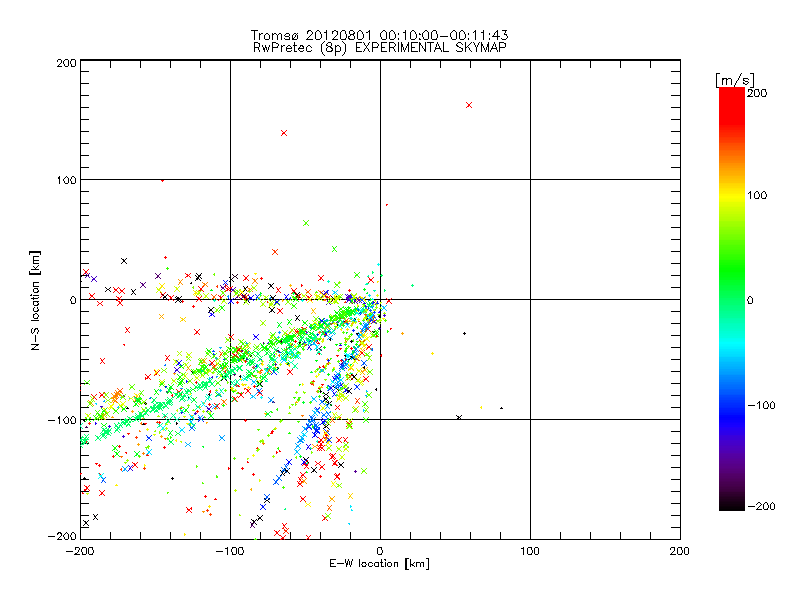Screen dimensions: 800x600
Task: Click the y-axis tick label '100'
Action: point(66,181)
